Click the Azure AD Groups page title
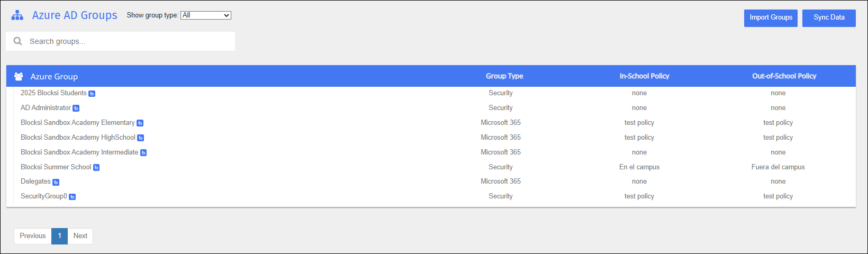Viewport: 868px width, 254px height. point(75,15)
